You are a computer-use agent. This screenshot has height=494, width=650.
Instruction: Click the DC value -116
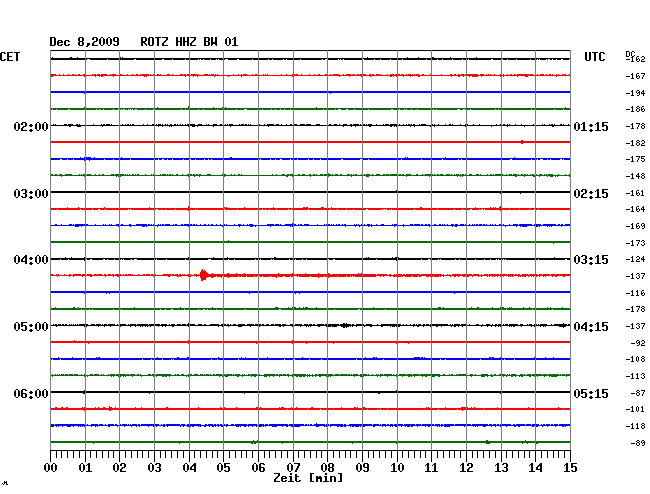pos(635,293)
